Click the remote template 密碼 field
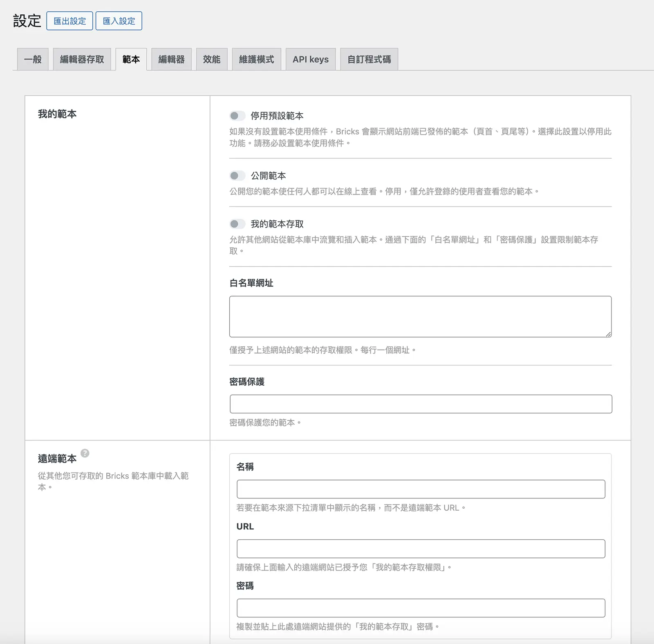Screen dimensions: 654x644 (x=421, y=608)
